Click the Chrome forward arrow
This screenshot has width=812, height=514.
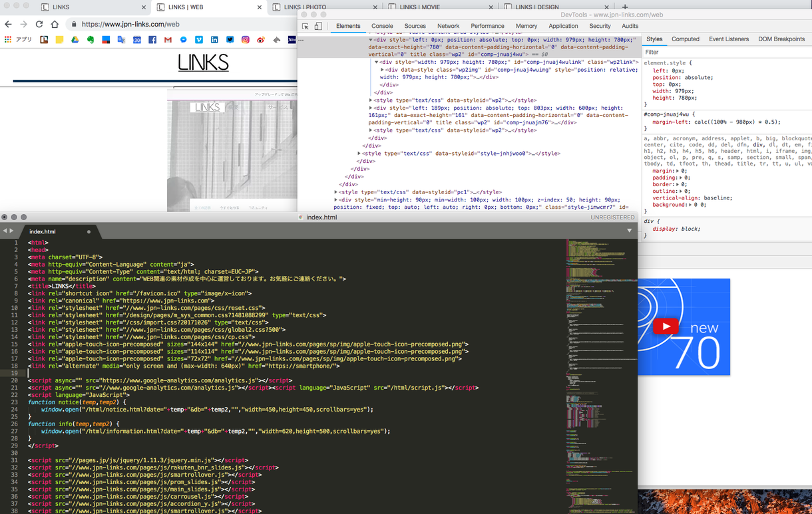(x=23, y=25)
